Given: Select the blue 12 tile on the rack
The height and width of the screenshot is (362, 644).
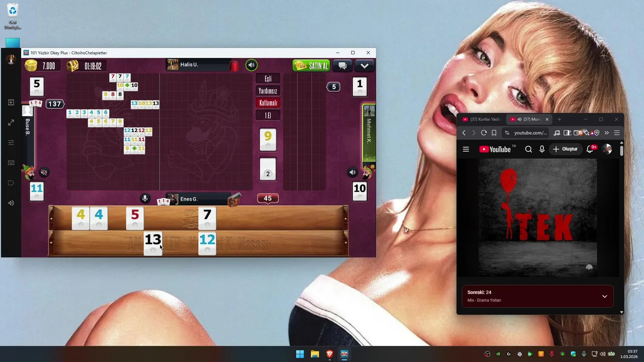Looking at the screenshot, I should (x=207, y=243).
